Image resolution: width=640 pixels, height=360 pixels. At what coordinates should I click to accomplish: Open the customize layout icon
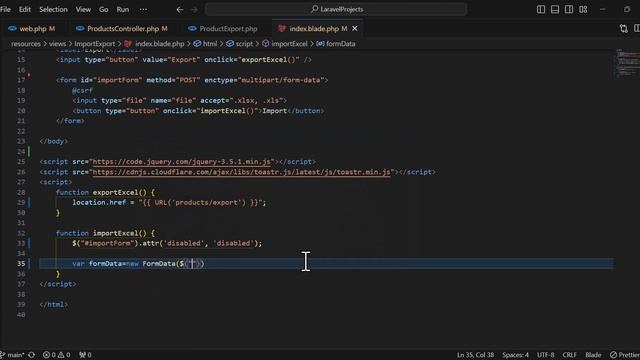pyautogui.click(x=583, y=9)
